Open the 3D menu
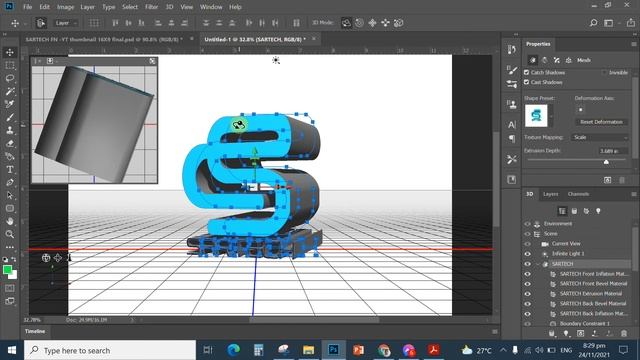This screenshot has height=360, width=640. (169, 7)
